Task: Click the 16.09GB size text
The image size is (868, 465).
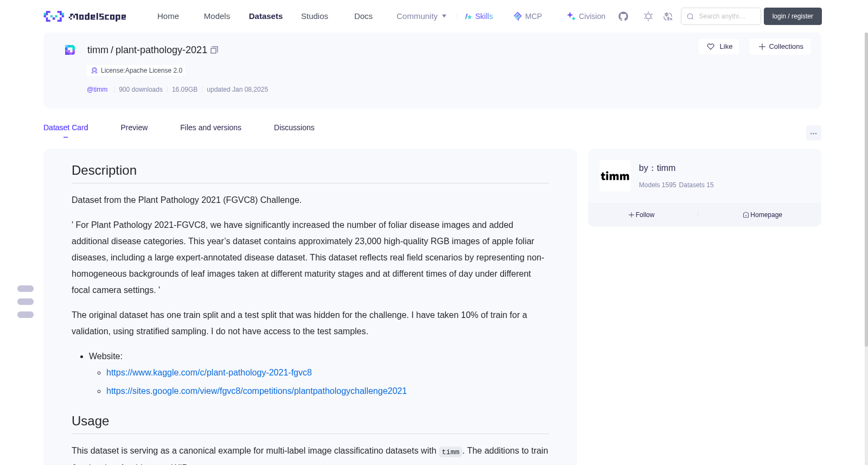Action: (x=184, y=90)
